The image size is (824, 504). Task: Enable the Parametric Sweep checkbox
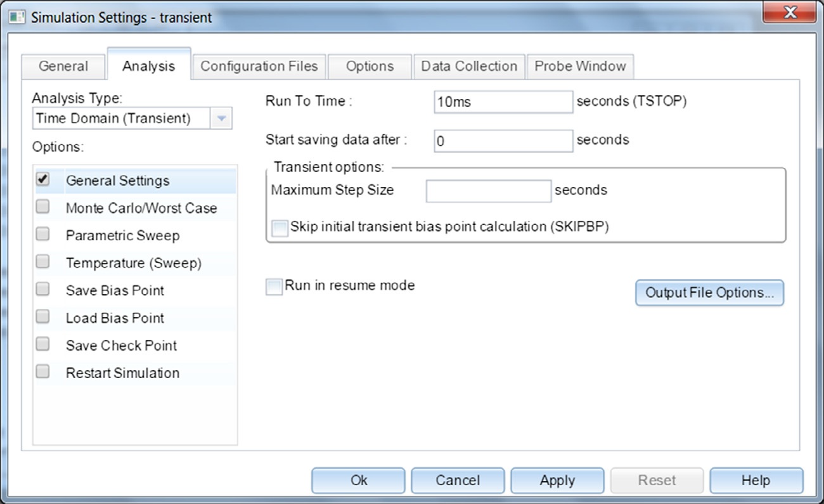(x=43, y=235)
